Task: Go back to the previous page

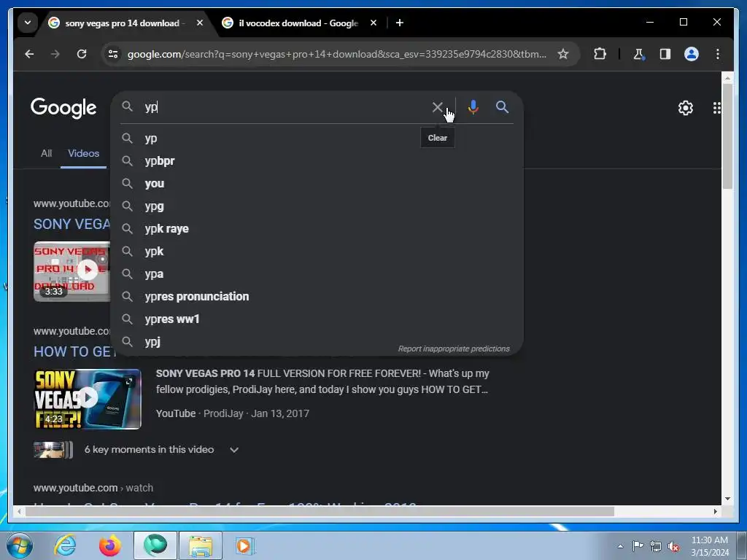Action: pyautogui.click(x=29, y=54)
